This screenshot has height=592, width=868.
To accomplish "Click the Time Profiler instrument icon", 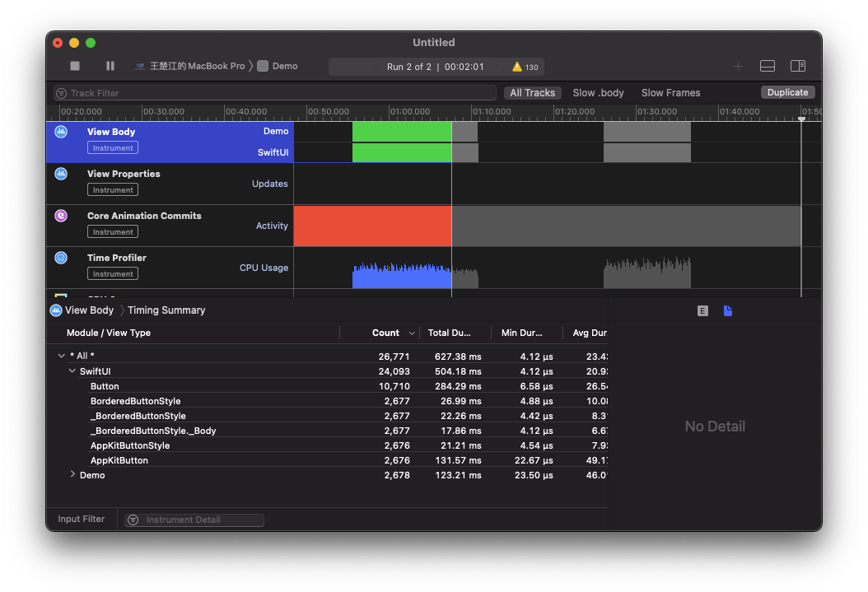I will pos(61,258).
